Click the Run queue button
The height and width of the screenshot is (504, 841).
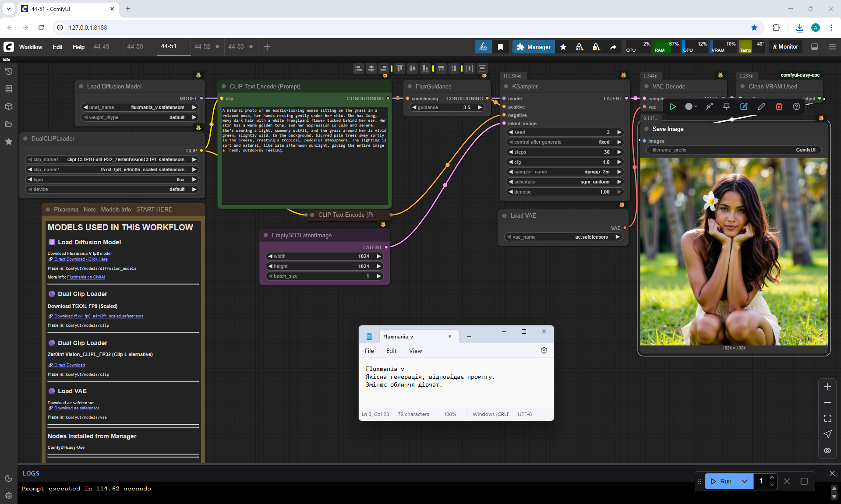click(721, 481)
